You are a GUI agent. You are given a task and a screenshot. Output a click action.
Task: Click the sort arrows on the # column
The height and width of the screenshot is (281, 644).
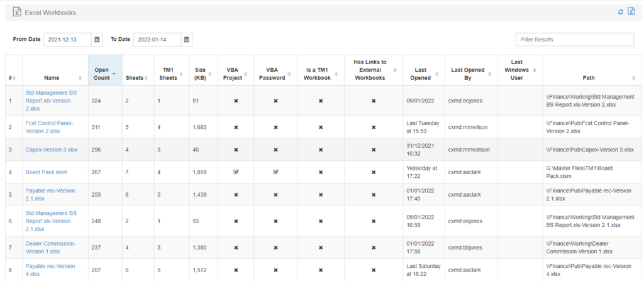click(16, 78)
